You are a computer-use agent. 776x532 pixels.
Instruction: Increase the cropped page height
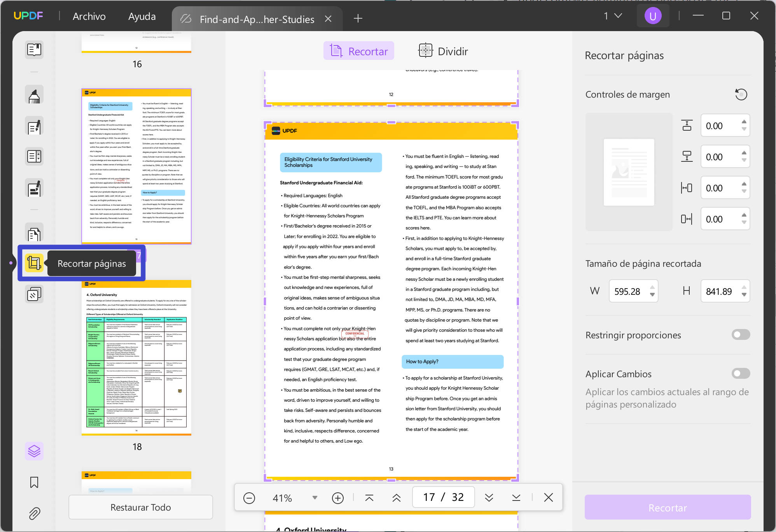tap(744, 287)
